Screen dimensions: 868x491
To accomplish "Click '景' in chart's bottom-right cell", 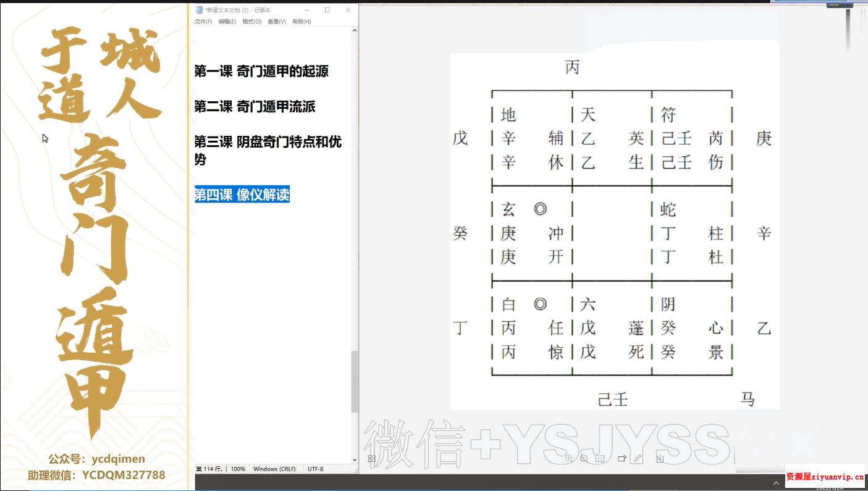I will coord(716,352).
